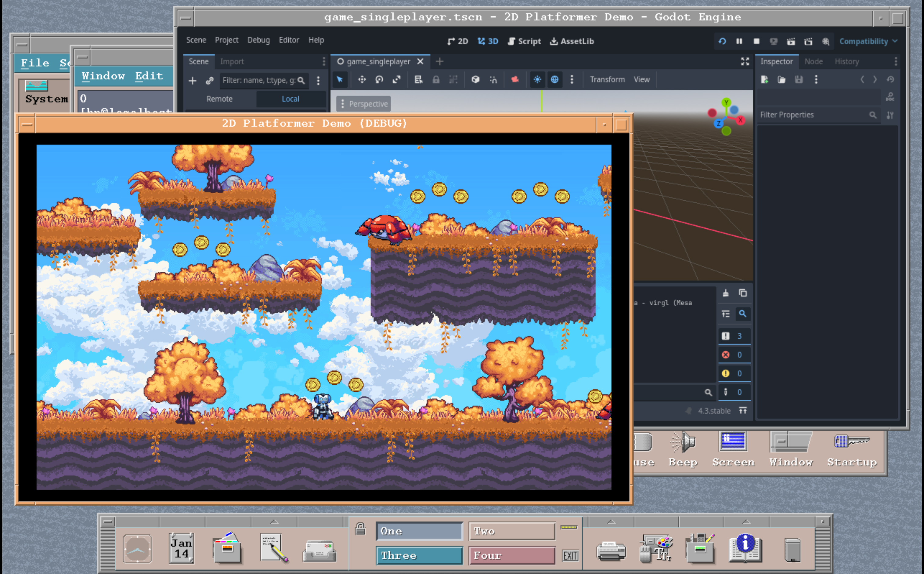This screenshot has width=924, height=574.
Task: Switch to the Import dock tab
Action: 232,61
